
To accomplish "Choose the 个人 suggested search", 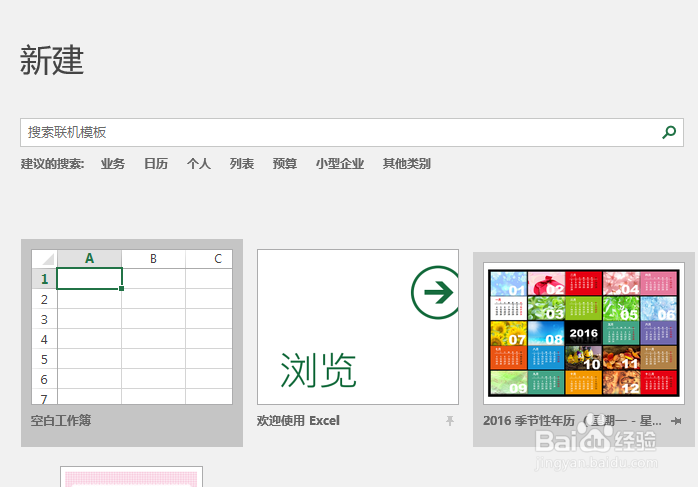I will [199, 164].
